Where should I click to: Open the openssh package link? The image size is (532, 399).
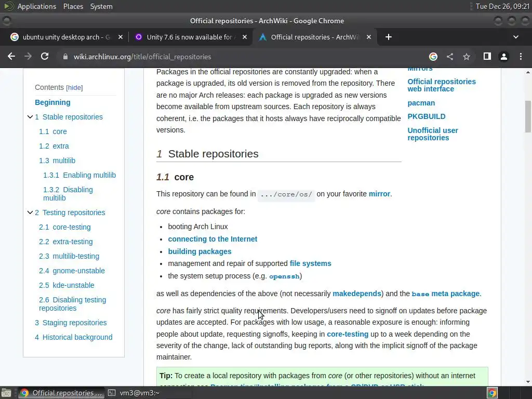(x=284, y=276)
